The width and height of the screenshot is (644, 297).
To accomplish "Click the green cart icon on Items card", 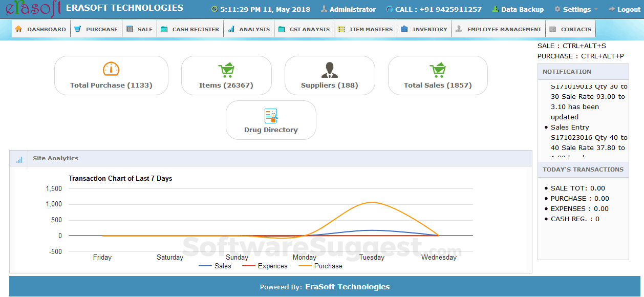I will pyautogui.click(x=226, y=70).
